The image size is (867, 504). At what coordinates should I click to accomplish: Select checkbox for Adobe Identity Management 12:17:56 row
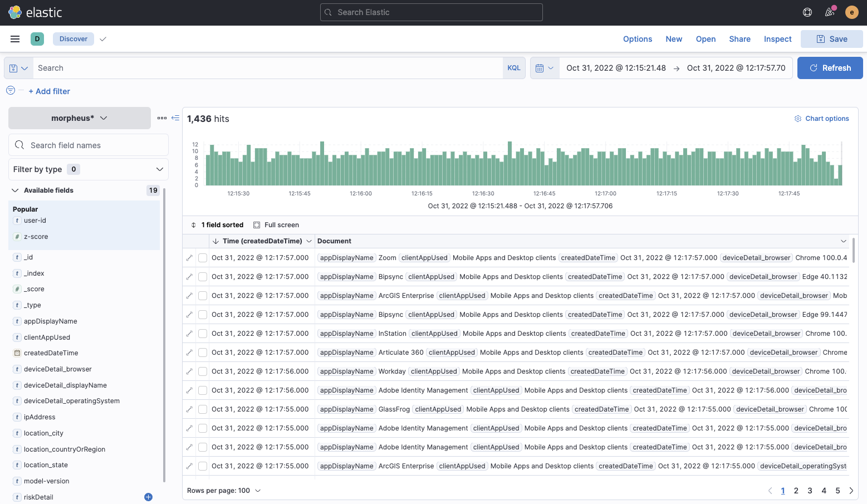coord(203,390)
